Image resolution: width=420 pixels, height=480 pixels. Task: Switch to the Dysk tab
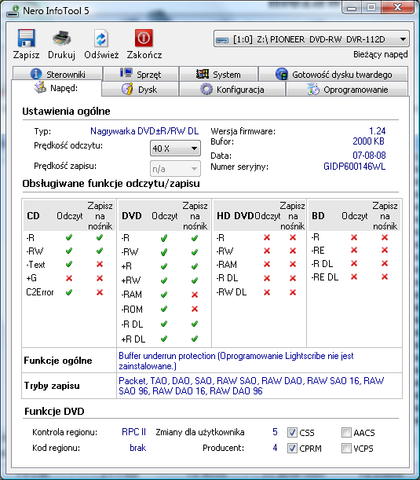point(140,89)
